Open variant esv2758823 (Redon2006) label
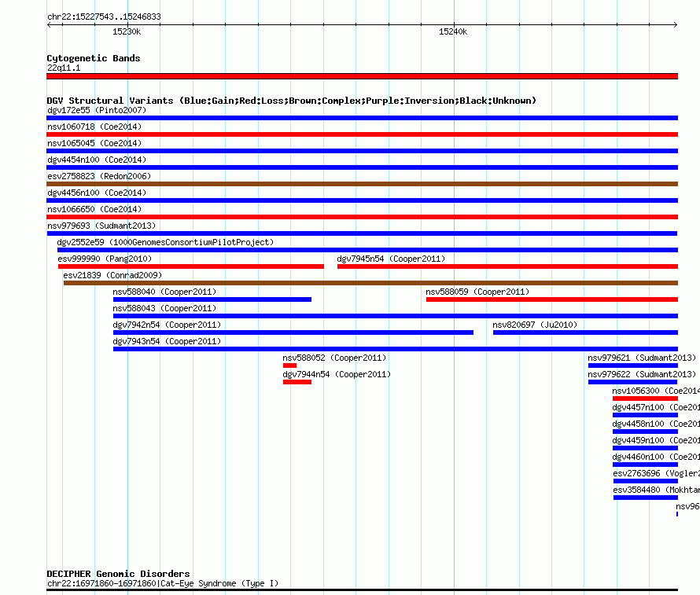 (x=99, y=176)
